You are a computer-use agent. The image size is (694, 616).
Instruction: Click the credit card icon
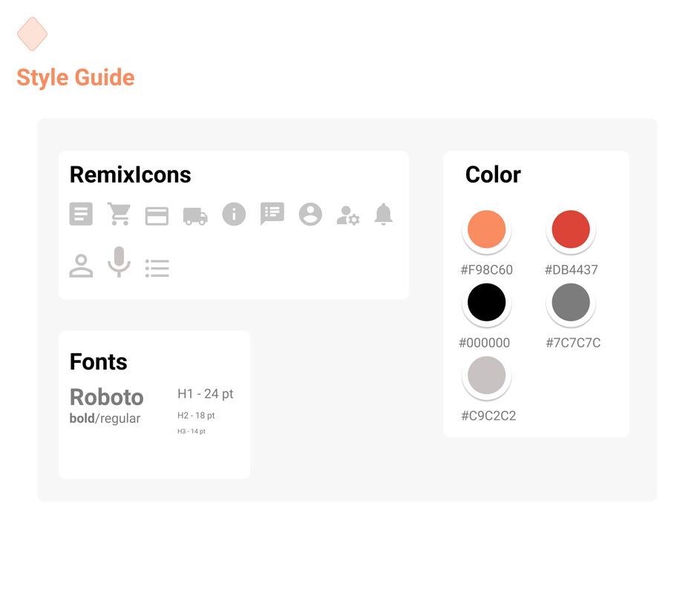157,217
